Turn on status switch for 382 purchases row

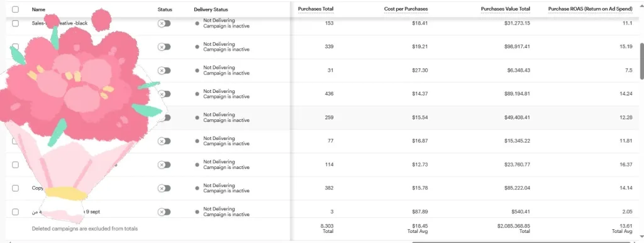click(x=164, y=188)
